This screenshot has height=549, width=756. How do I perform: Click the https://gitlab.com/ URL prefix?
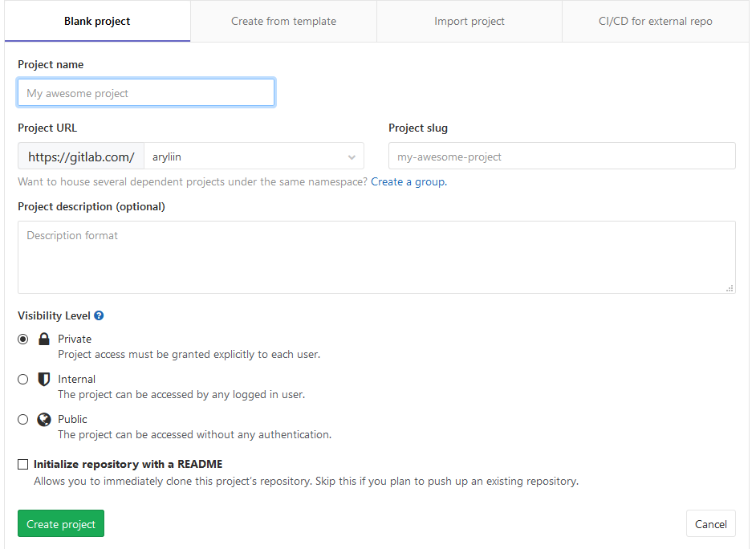pos(81,156)
